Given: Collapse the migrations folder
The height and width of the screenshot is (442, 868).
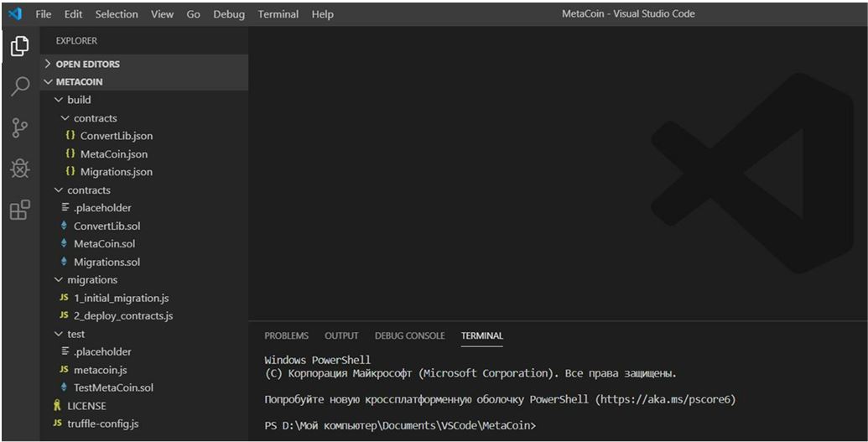Looking at the screenshot, I should click(91, 280).
